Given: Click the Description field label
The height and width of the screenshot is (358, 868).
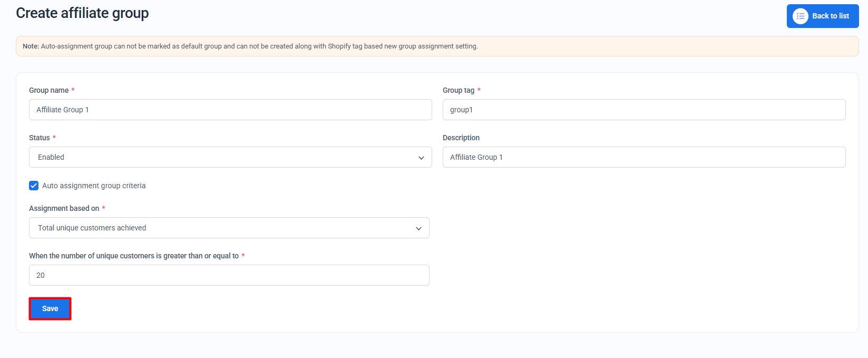Looking at the screenshot, I should (461, 138).
